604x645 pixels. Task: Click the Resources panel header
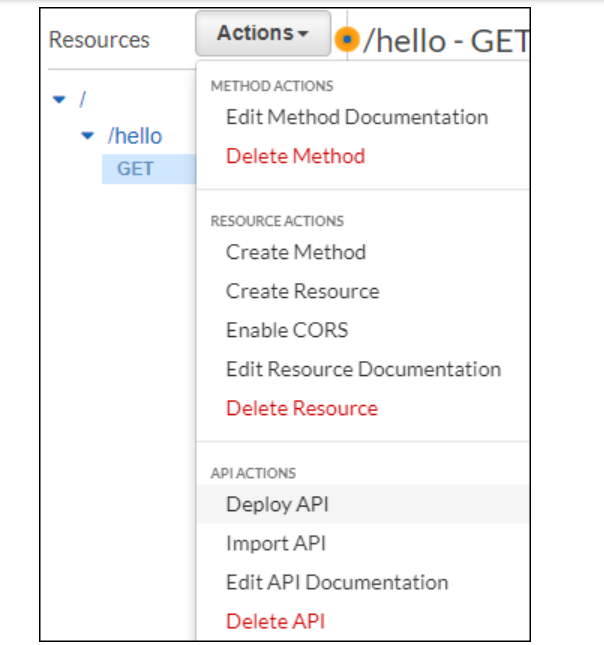coord(99,40)
